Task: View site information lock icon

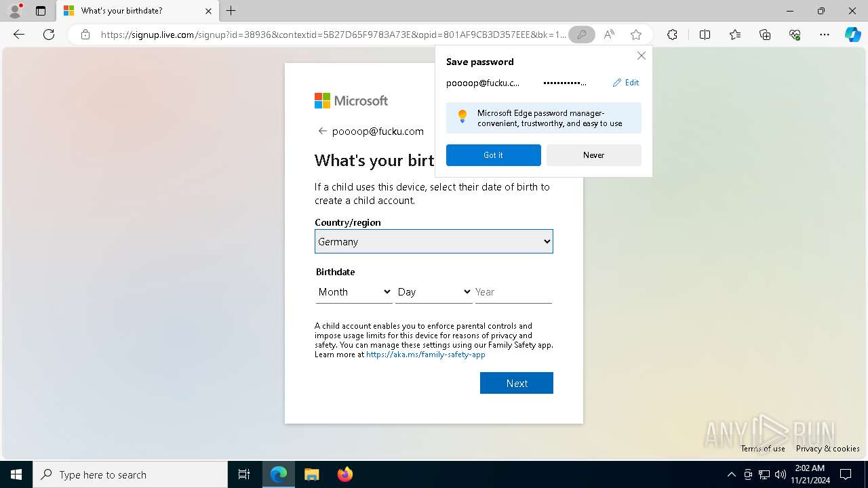Action: point(85,35)
